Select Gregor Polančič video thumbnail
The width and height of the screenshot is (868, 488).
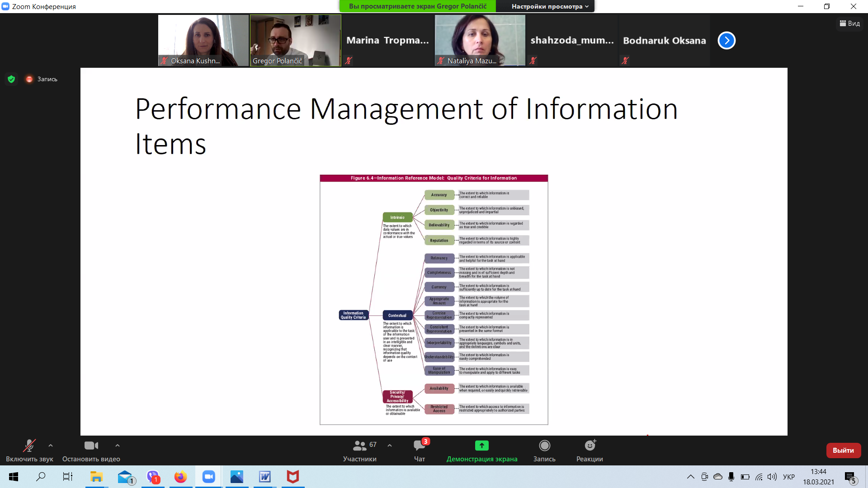point(296,41)
